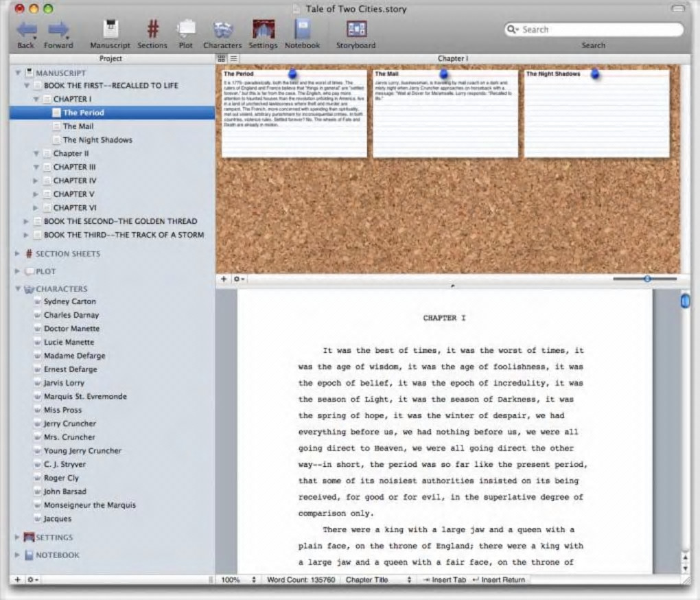The height and width of the screenshot is (600, 700).
Task: Click inside the Search field
Action: pyautogui.click(x=598, y=30)
